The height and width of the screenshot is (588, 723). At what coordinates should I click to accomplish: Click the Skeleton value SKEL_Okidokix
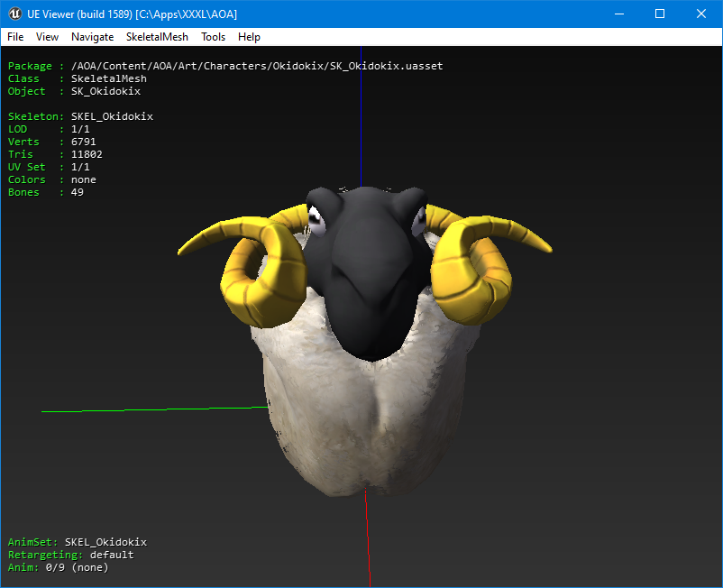(112, 116)
